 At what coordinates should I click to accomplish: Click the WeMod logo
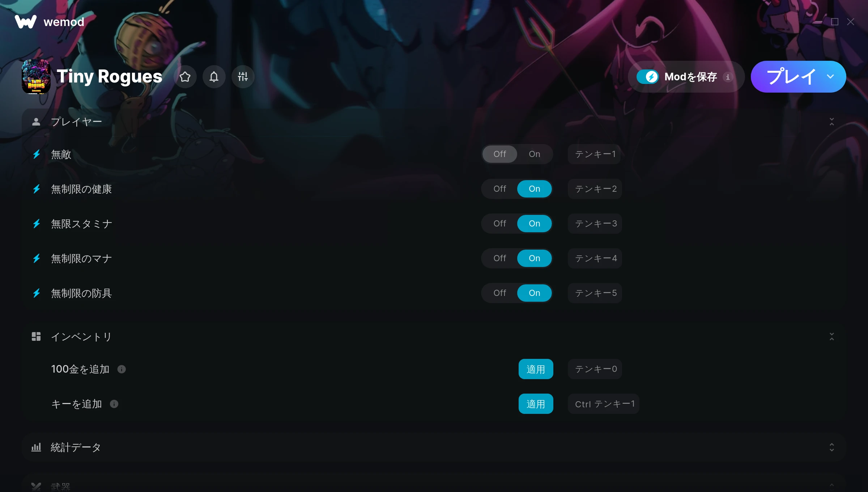point(50,22)
